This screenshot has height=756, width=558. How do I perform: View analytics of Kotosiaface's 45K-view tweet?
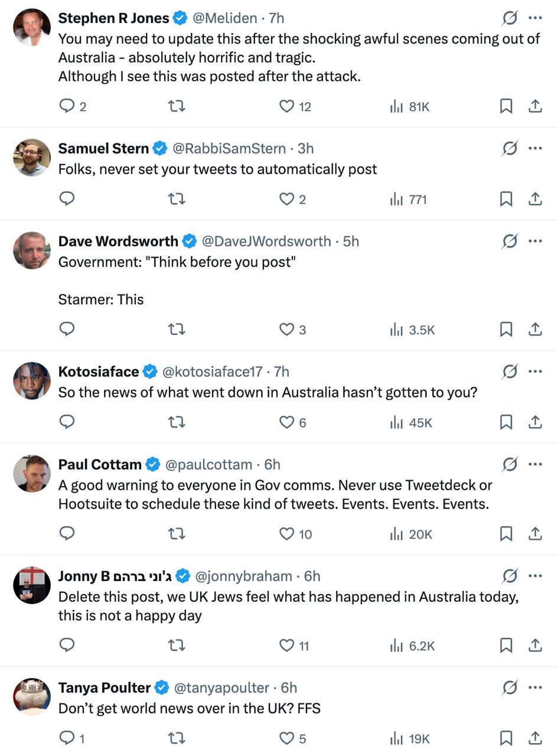click(411, 422)
